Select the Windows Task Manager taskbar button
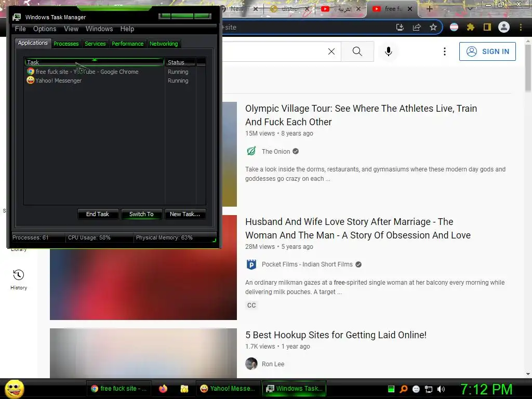 coord(295,389)
